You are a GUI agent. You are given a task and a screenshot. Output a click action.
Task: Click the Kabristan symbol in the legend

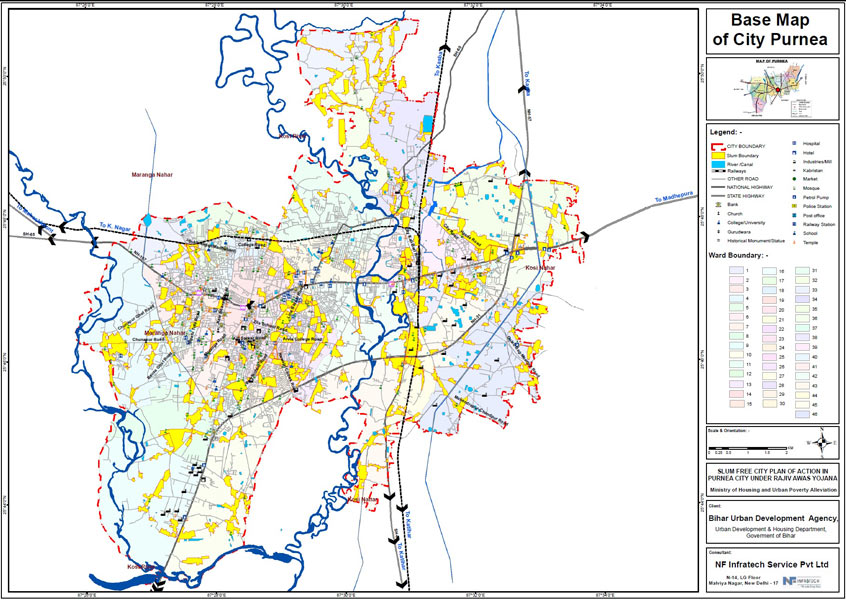(794, 170)
